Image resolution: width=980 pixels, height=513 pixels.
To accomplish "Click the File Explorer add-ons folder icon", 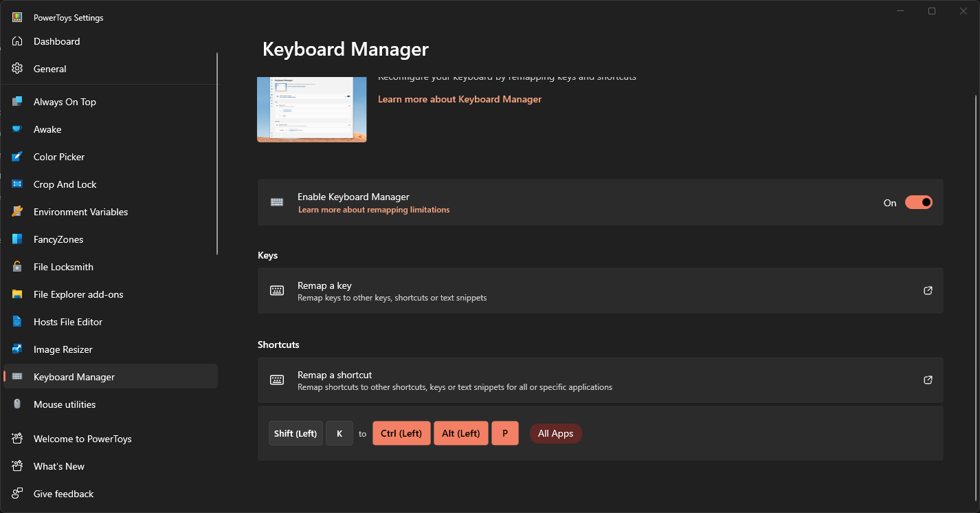I will tap(17, 294).
